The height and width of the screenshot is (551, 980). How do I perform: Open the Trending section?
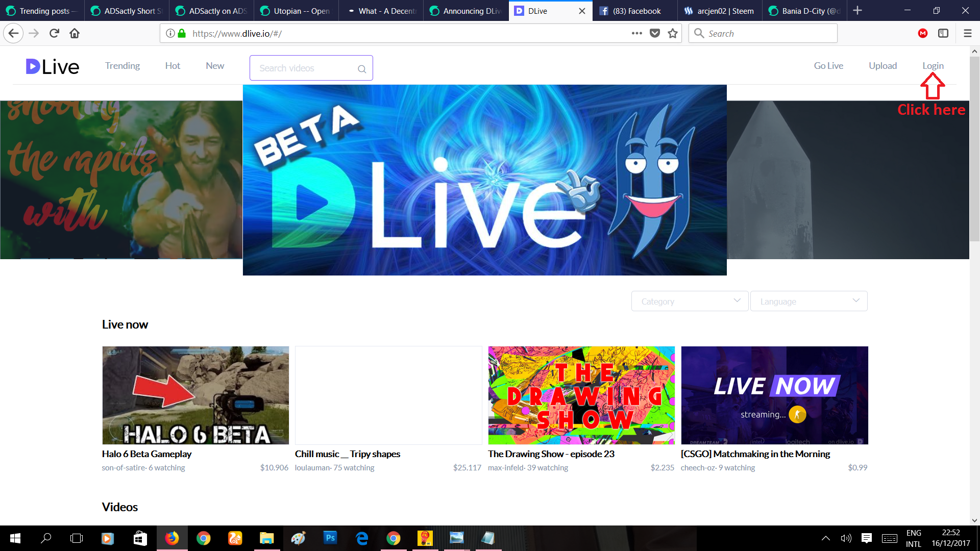(x=122, y=66)
